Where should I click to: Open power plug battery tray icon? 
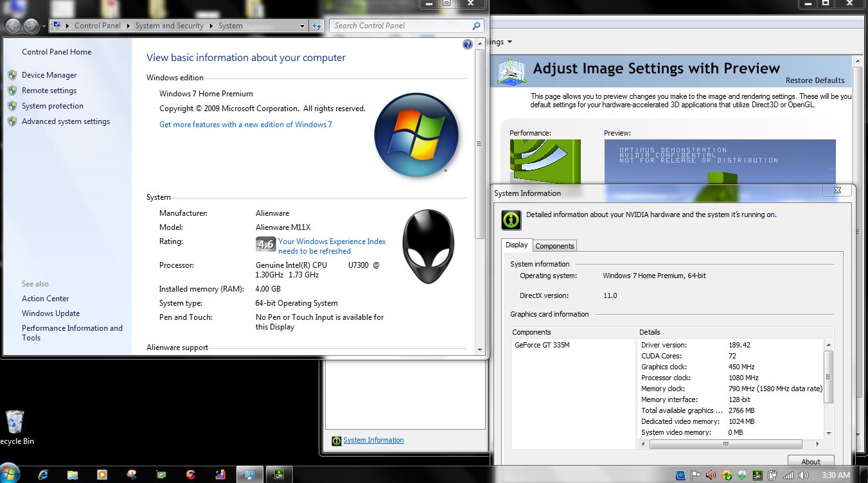pyautogui.click(x=773, y=476)
